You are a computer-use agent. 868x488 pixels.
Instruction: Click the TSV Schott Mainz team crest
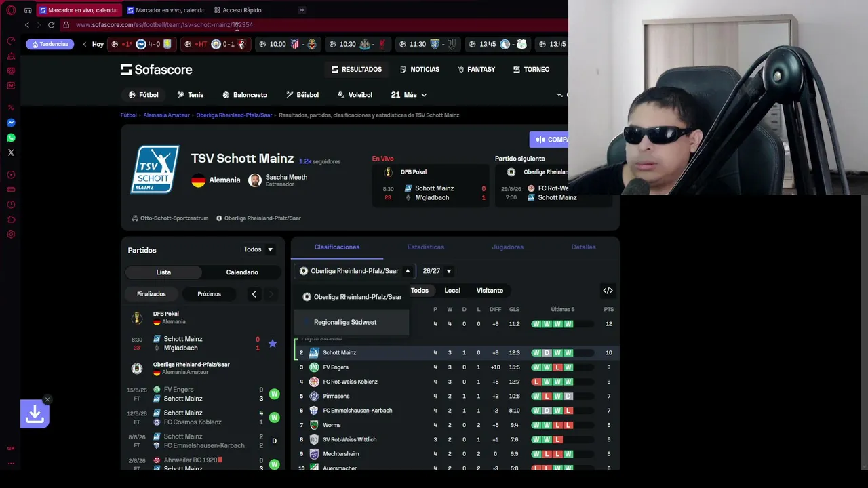point(155,169)
